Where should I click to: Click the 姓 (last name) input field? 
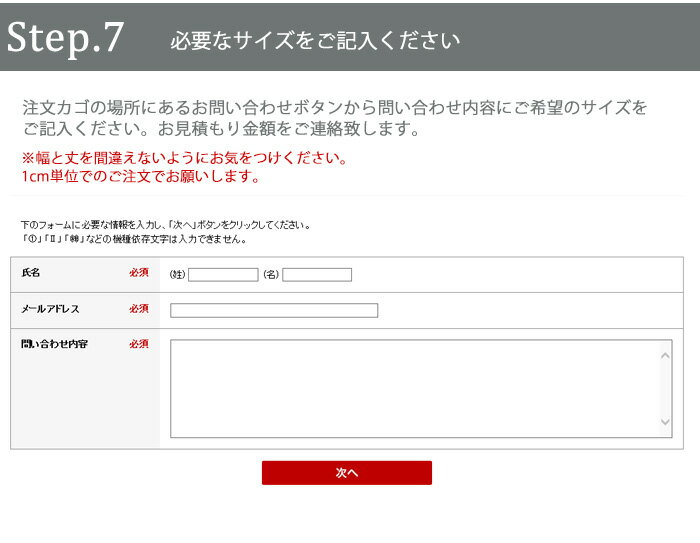click(223, 275)
